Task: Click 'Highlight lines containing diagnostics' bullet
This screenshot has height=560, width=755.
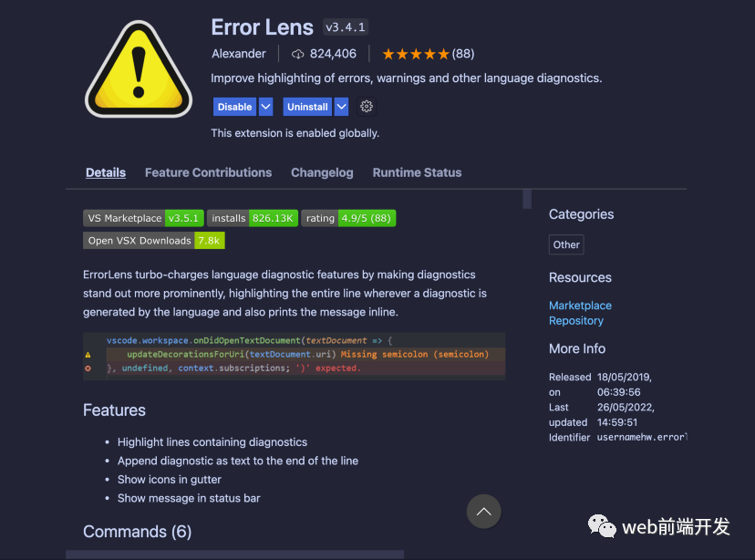Action: [x=212, y=442]
